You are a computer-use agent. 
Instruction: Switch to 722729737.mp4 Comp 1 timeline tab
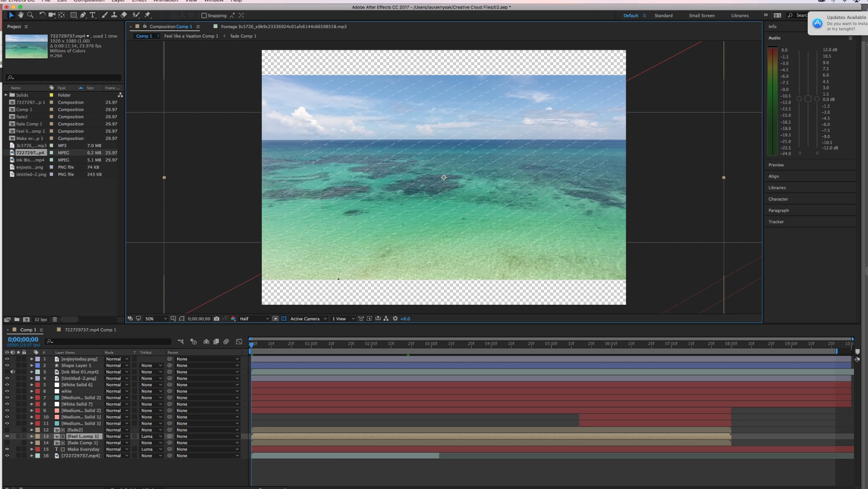[x=90, y=330]
